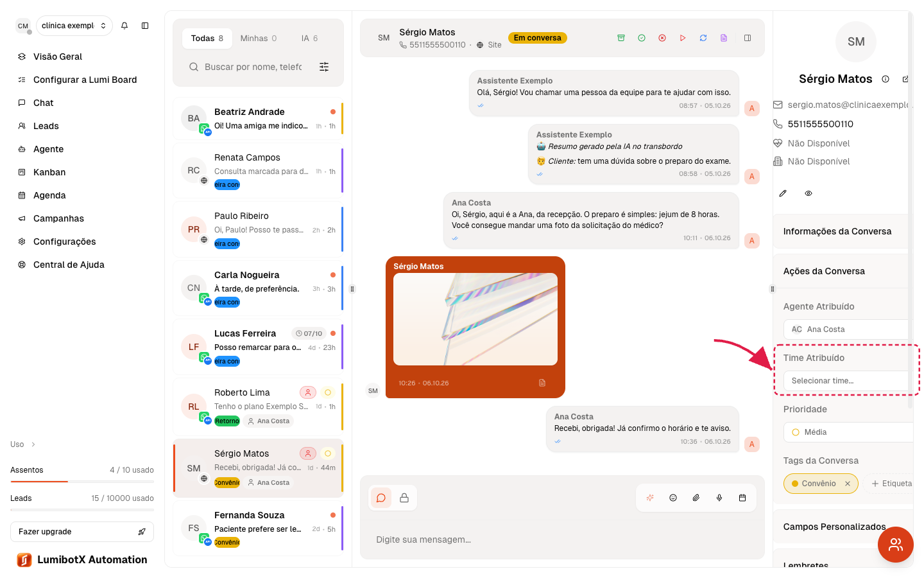Open the info icon next to Sérgio Matos's name
The width and height of the screenshot is (924, 578).
886,79
